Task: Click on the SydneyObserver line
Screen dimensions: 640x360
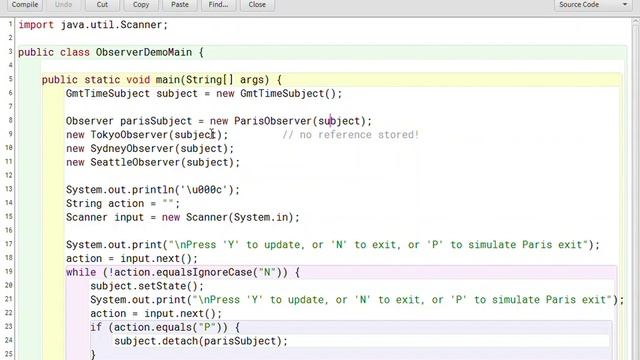Action: pos(150,149)
